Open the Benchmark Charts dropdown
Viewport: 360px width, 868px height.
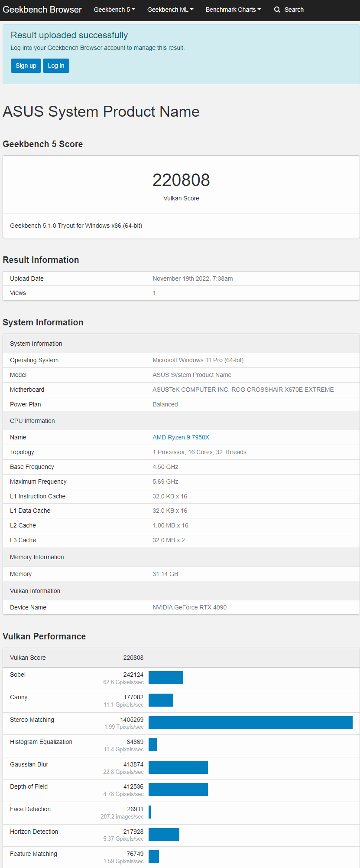(233, 10)
